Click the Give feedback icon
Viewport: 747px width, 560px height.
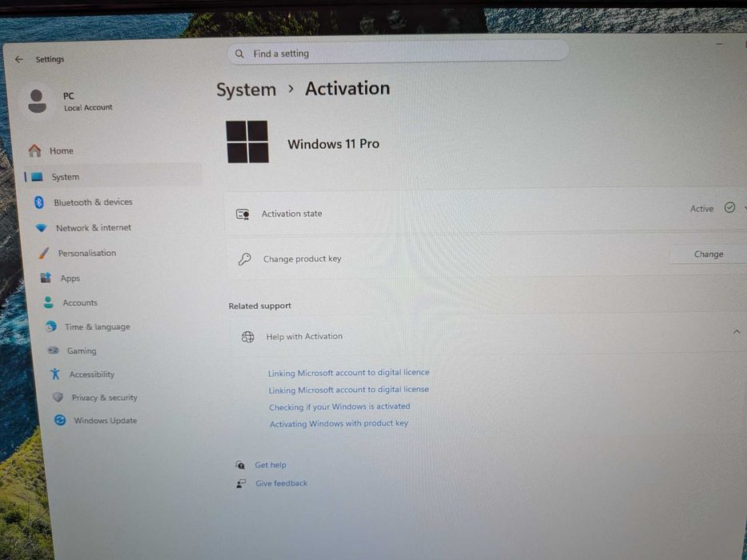coord(241,483)
